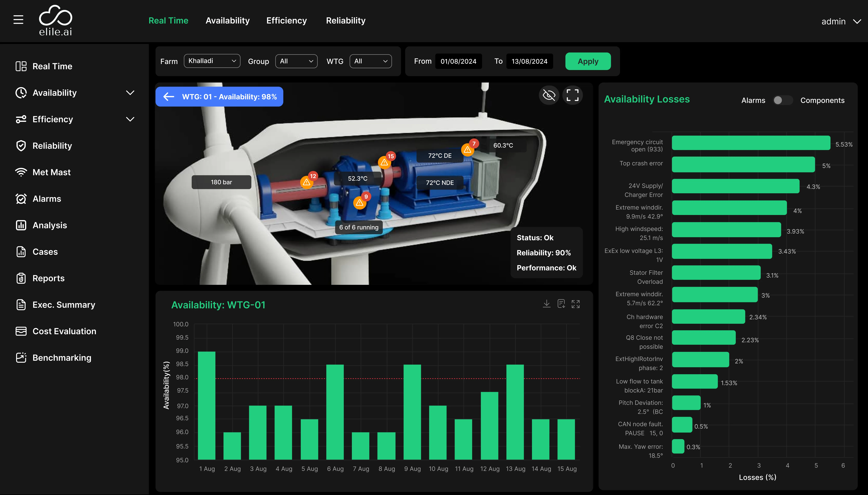Click the Max. Yaw error loss bar
Screen dimensions: 868x495
[x=678, y=446]
